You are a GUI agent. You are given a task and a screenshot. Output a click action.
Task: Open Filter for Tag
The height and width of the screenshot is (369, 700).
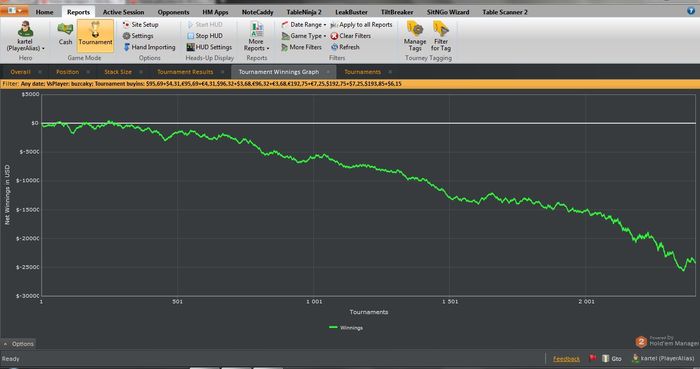point(441,29)
